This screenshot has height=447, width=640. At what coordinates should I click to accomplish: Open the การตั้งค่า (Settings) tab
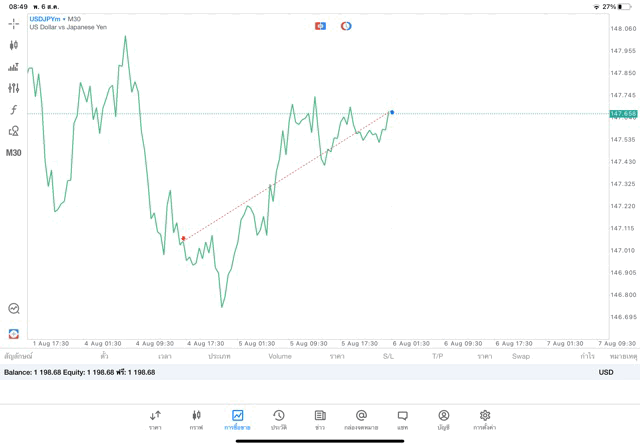485,419
